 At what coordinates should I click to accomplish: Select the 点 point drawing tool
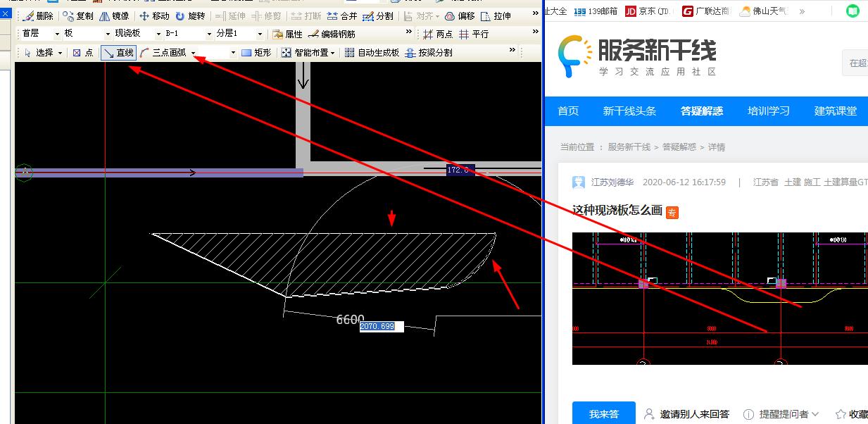[83, 52]
